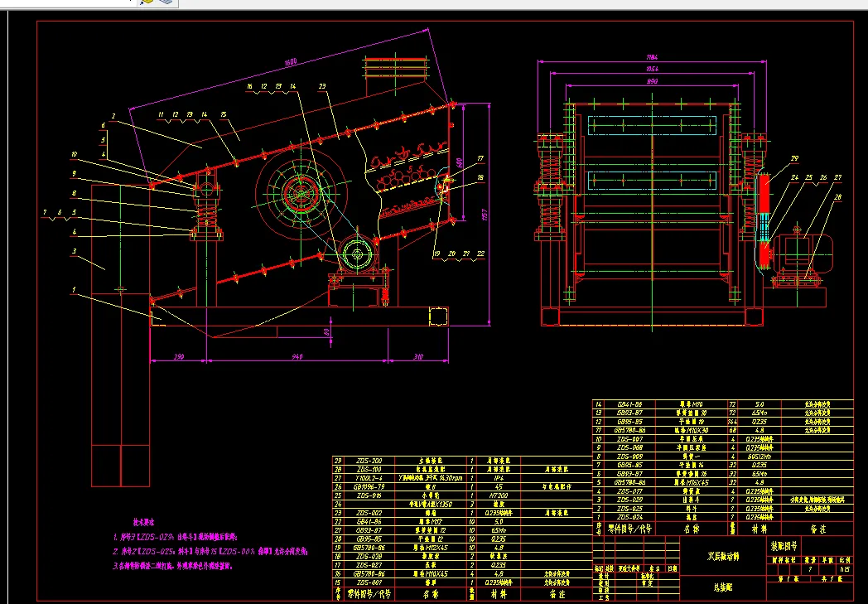
Task: Select balloon number 28 near the motor
Action: pyautogui.click(x=837, y=197)
